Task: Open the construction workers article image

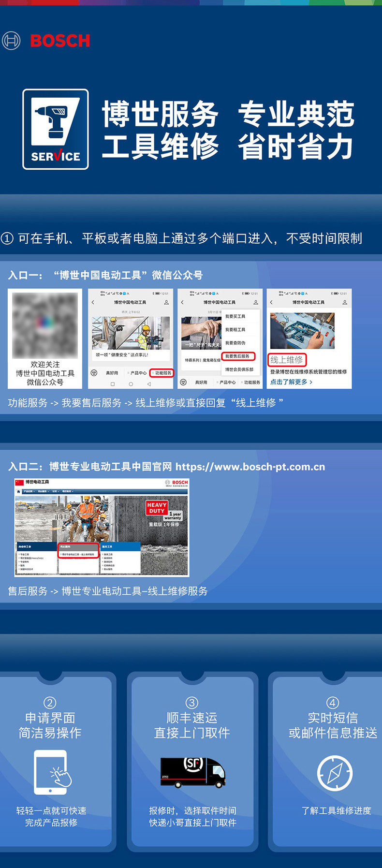Action: (x=131, y=333)
